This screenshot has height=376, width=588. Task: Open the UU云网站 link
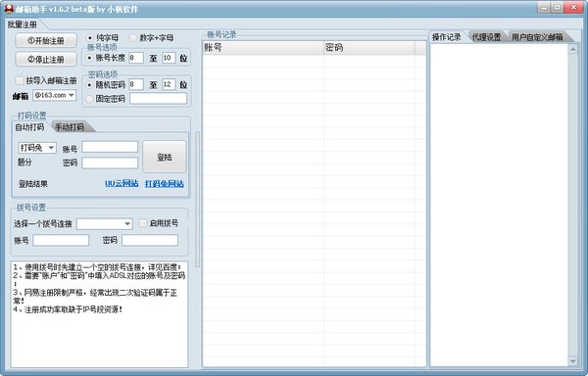click(122, 183)
